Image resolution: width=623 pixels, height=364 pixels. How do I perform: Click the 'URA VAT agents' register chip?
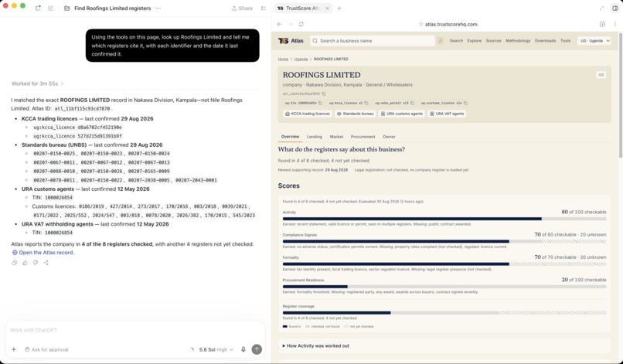click(x=447, y=114)
